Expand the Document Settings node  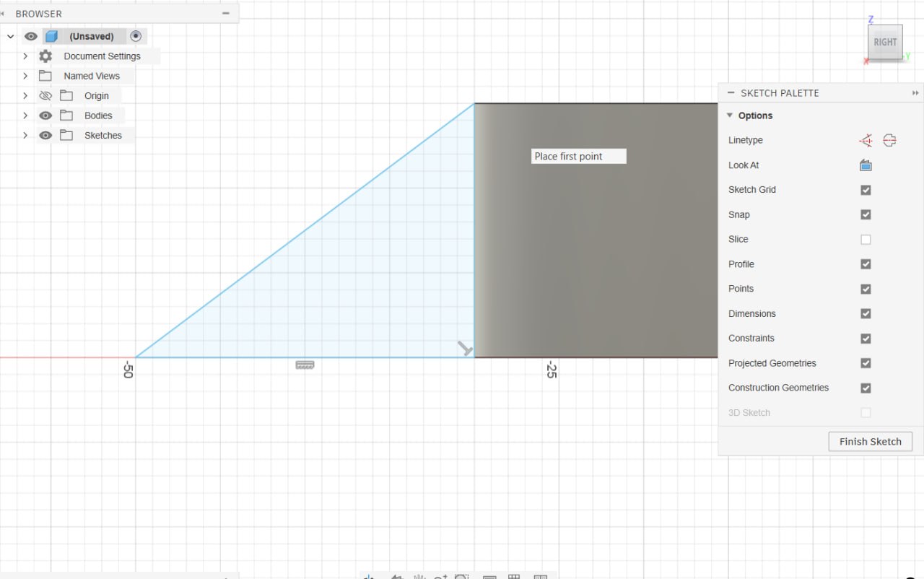coord(25,56)
